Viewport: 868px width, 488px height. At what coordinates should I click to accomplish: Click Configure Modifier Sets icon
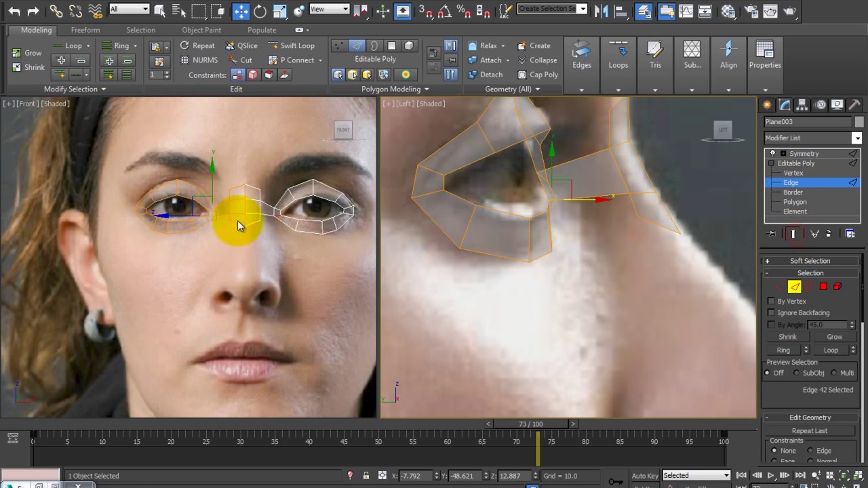(x=850, y=234)
